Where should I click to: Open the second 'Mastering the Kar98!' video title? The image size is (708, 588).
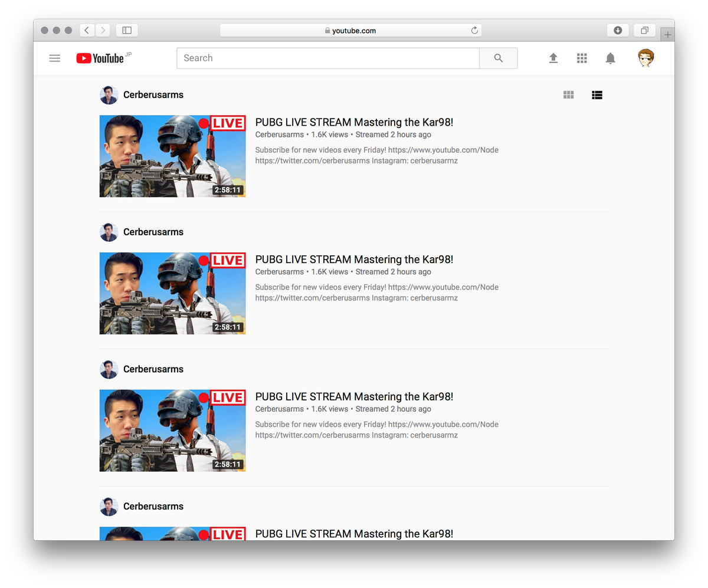pos(354,259)
